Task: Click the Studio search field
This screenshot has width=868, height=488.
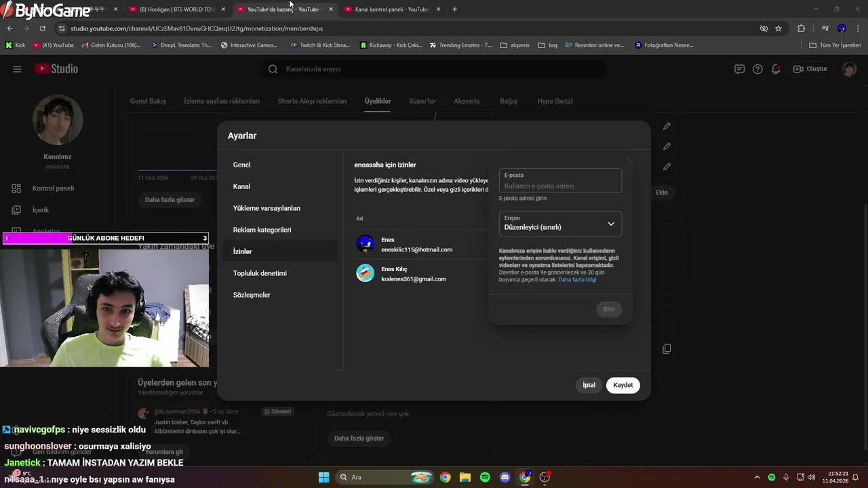Action: click(x=434, y=69)
